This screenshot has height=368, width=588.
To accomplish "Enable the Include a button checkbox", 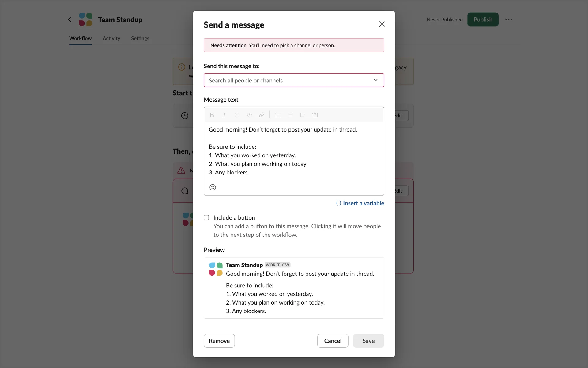I will pos(206,217).
